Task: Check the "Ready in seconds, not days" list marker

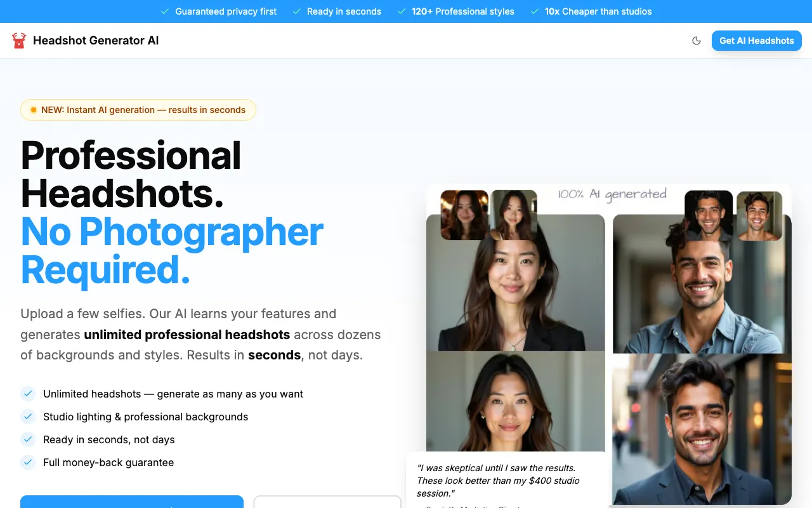Action: tap(28, 439)
